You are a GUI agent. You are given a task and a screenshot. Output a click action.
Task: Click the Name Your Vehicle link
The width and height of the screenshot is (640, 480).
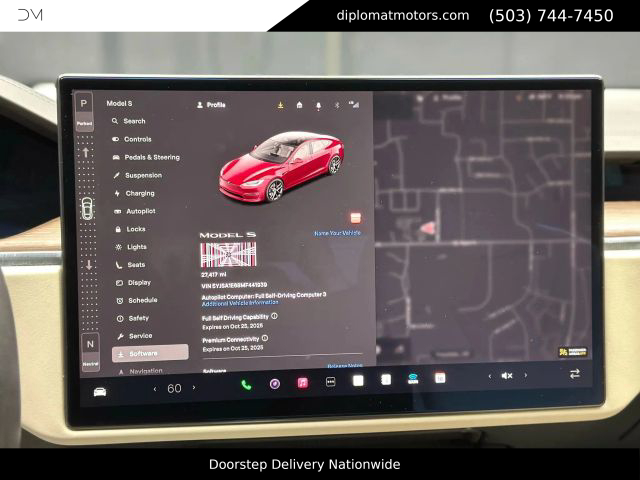(x=338, y=233)
